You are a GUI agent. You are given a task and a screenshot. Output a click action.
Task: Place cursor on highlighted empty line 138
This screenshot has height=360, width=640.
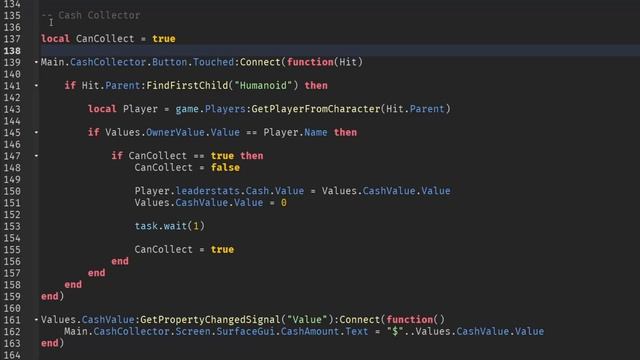(339, 51)
